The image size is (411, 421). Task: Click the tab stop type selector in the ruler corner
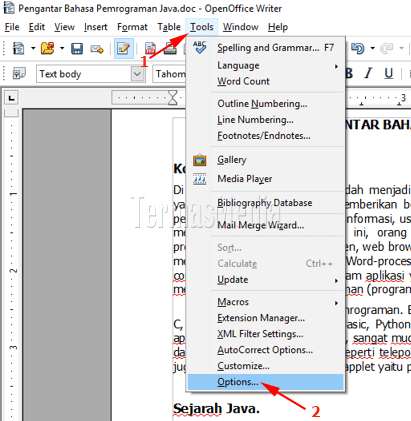11,98
